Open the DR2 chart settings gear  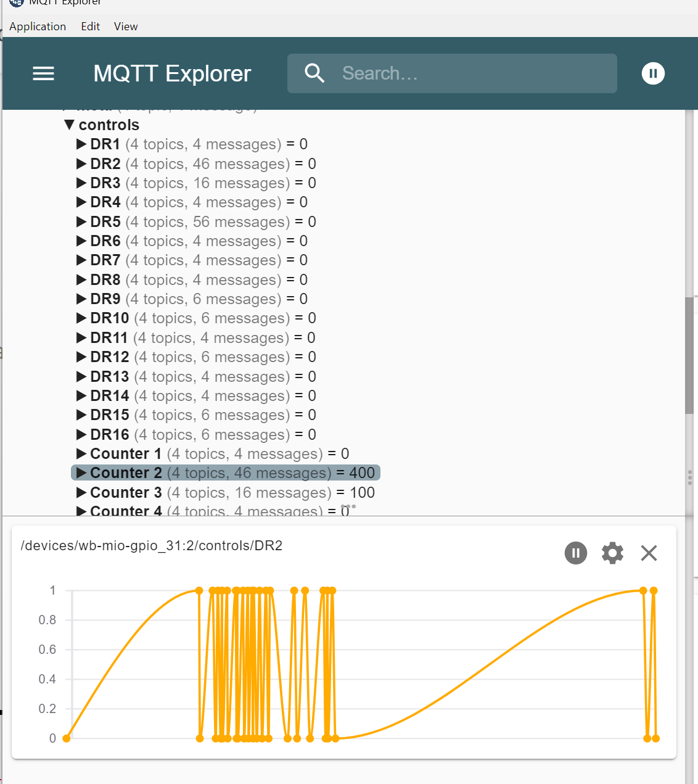point(612,553)
